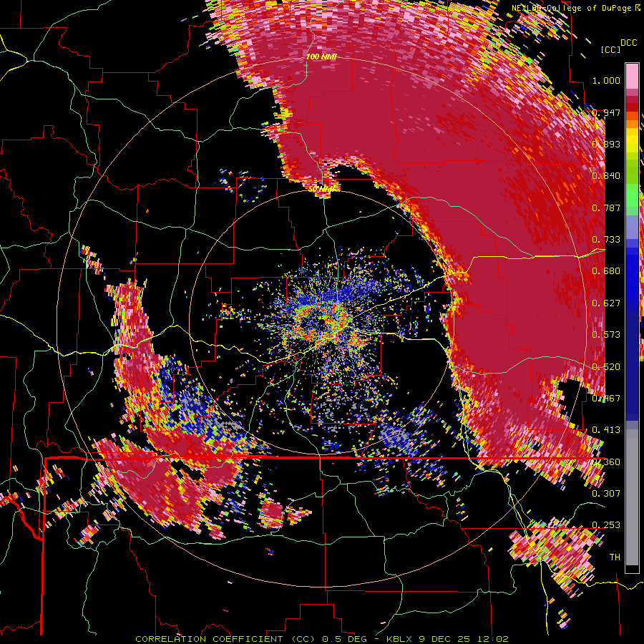Select the 0.787 legend value
The image size is (644, 644).
(x=606, y=208)
